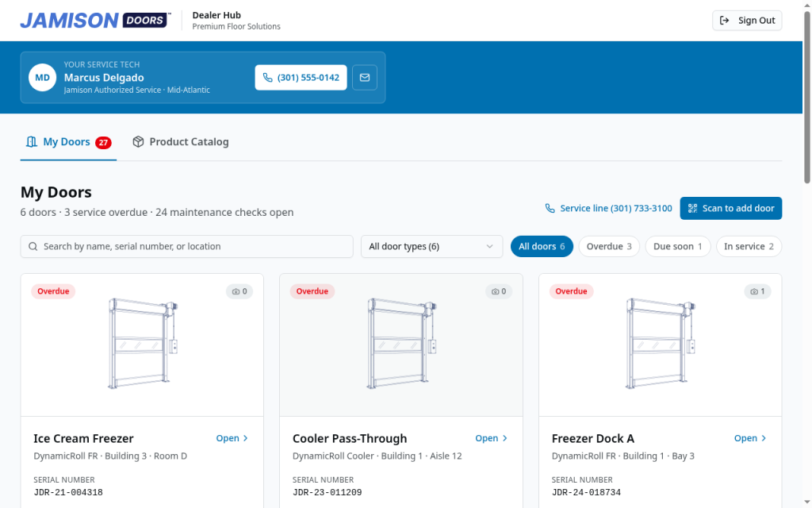This screenshot has width=812, height=508.
Task: Click the serial number JDR-21-004318
Action: 68,493
